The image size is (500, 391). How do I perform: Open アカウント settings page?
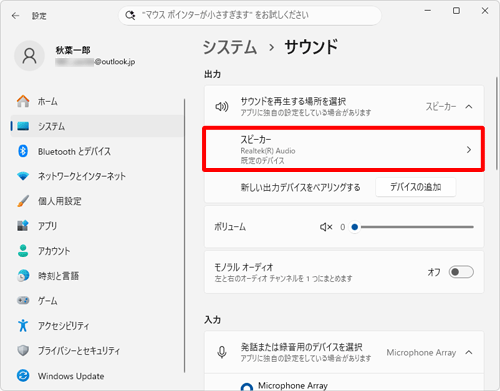click(97, 251)
